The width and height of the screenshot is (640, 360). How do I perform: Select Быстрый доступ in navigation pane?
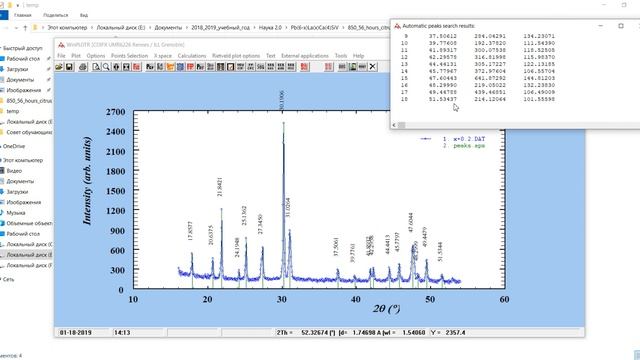23,48
